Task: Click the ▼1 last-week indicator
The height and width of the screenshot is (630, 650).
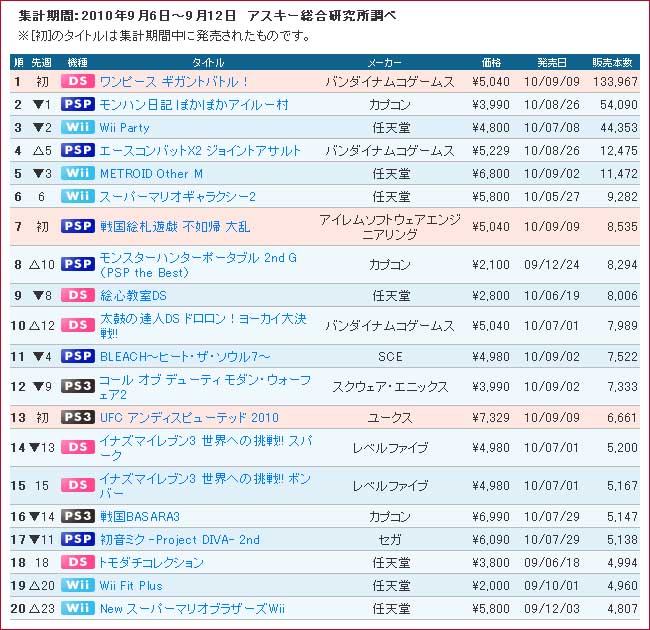Action: (41, 104)
